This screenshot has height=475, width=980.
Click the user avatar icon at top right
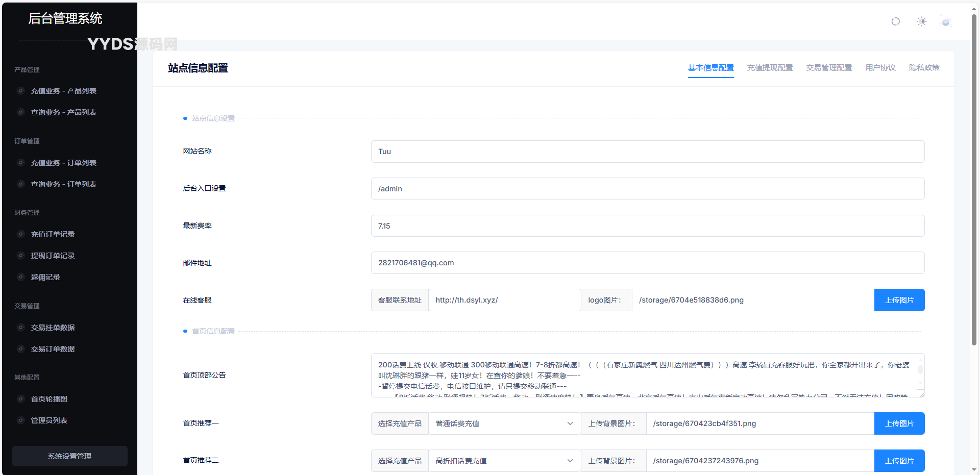pos(946,21)
